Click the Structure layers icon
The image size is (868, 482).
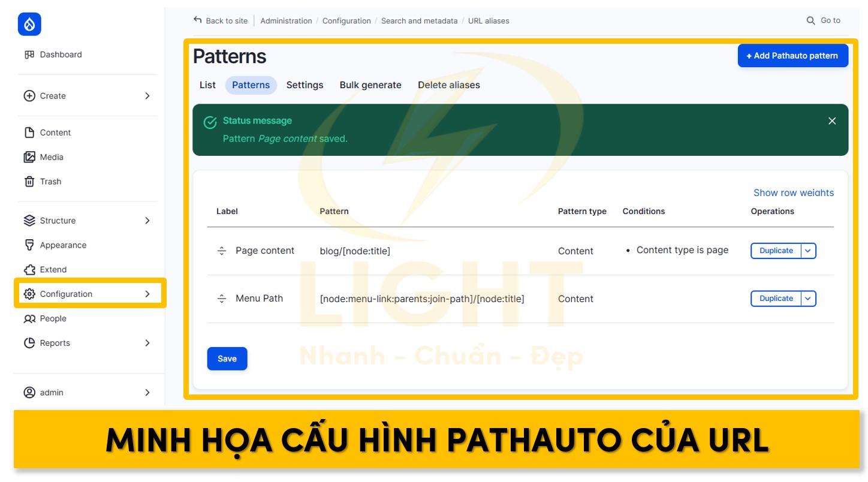pyautogui.click(x=29, y=221)
